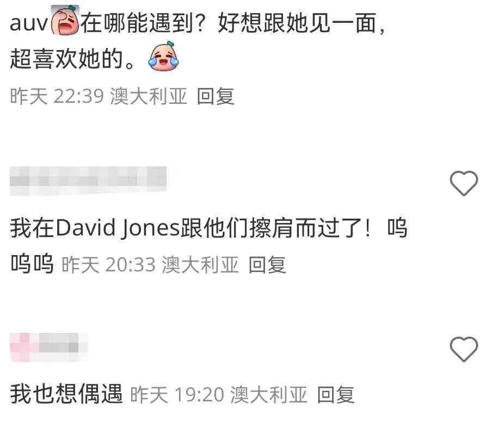This screenshot has width=504, height=434.
Task: Click the laughing-tears emoji after 超喜欢她的
Action: [164, 56]
